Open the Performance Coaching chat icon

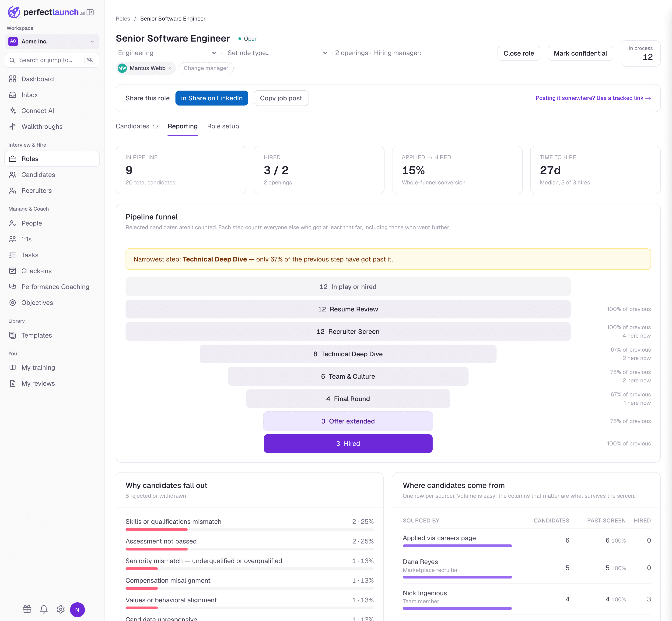[13, 287]
